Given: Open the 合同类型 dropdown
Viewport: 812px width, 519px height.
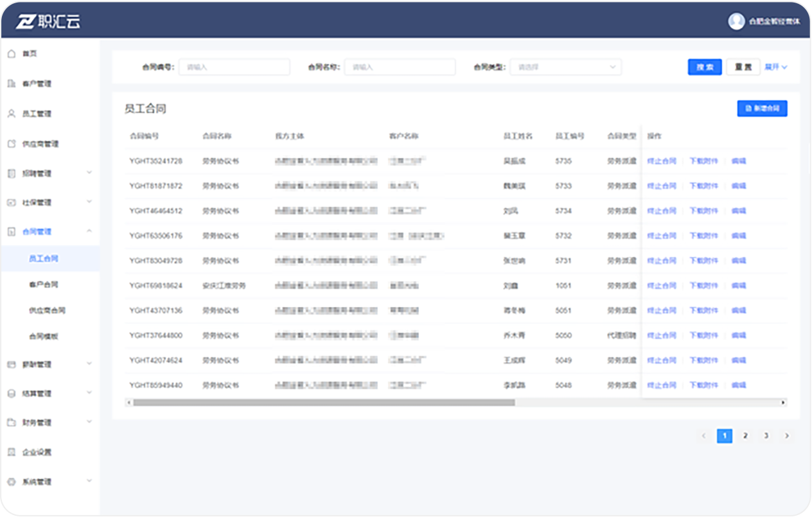Looking at the screenshot, I should pos(565,67).
